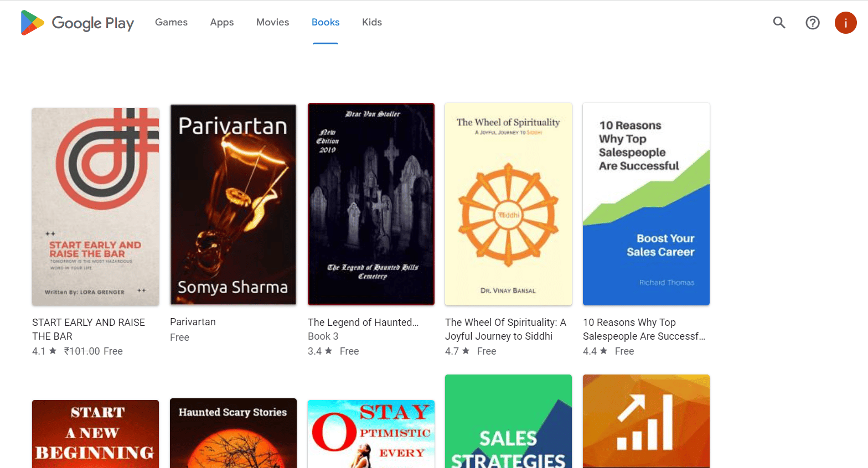
Task: Click the 3.4 star rating
Action: click(x=320, y=351)
